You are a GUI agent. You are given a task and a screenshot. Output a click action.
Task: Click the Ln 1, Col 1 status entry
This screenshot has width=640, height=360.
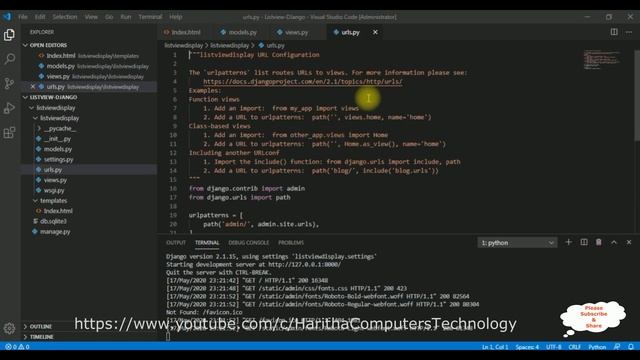495,347
